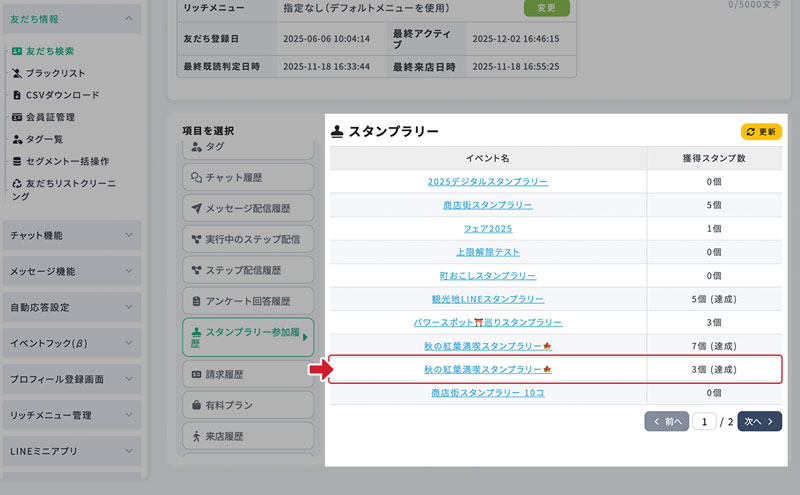The image size is (800, 495).
Task: Click the 会員証管理 card icon
Action: tap(16, 117)
